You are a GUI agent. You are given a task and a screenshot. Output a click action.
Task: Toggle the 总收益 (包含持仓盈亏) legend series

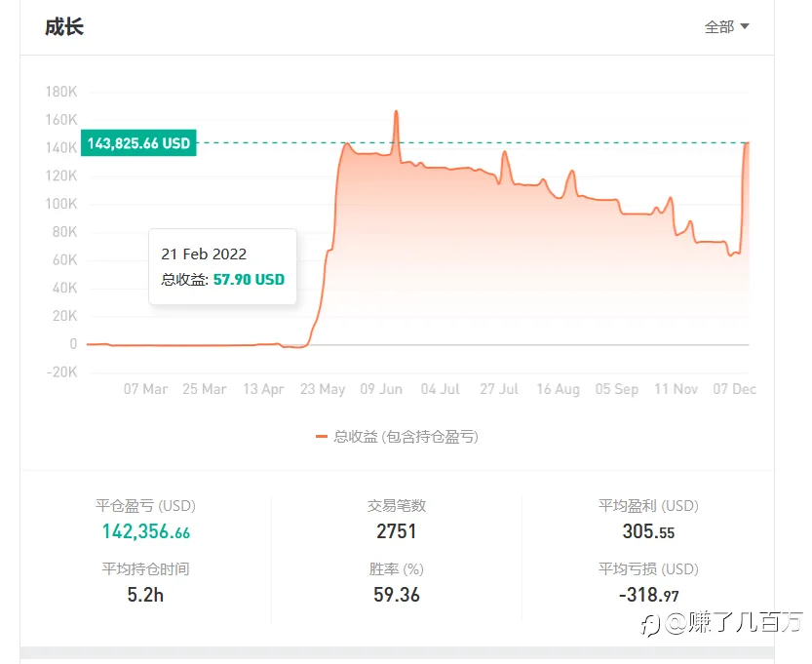click(x=397, y=437)
